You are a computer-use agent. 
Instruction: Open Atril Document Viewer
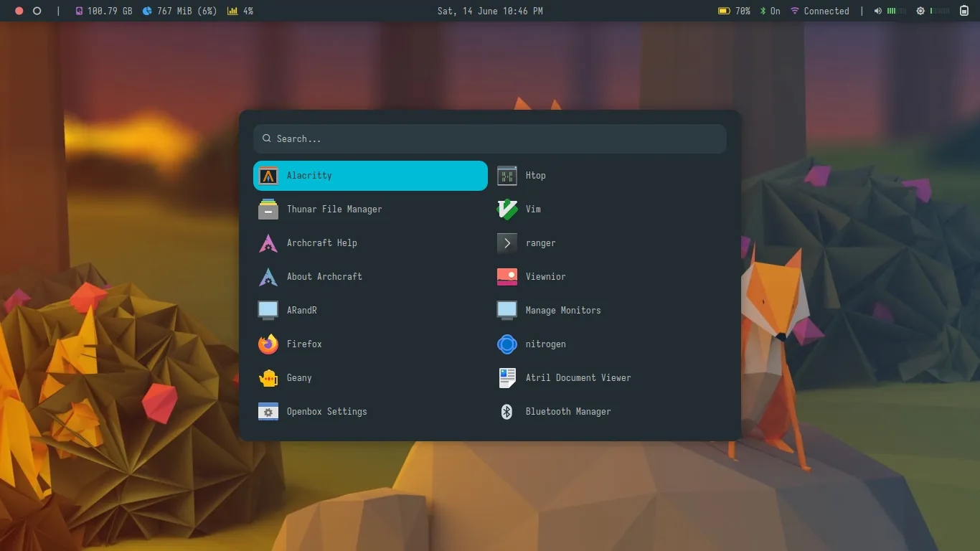tap(609, 378)
